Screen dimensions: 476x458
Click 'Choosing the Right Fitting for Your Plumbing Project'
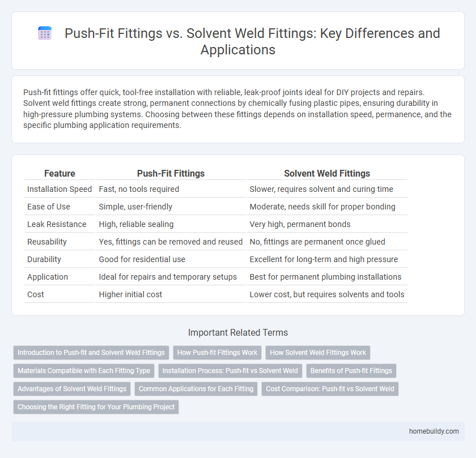(x=96, y=407)
